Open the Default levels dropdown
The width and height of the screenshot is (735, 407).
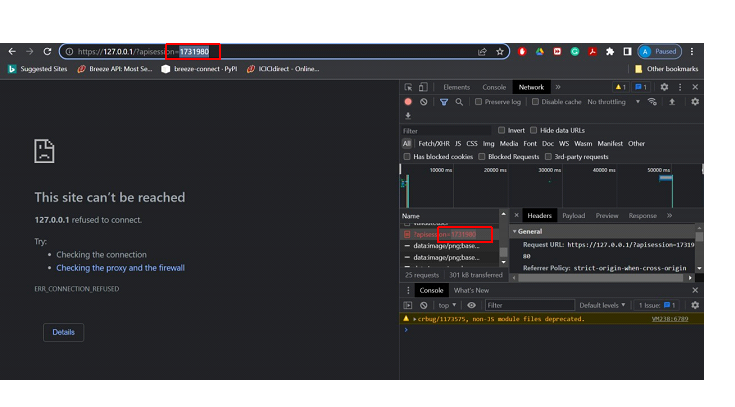point(603,305)
